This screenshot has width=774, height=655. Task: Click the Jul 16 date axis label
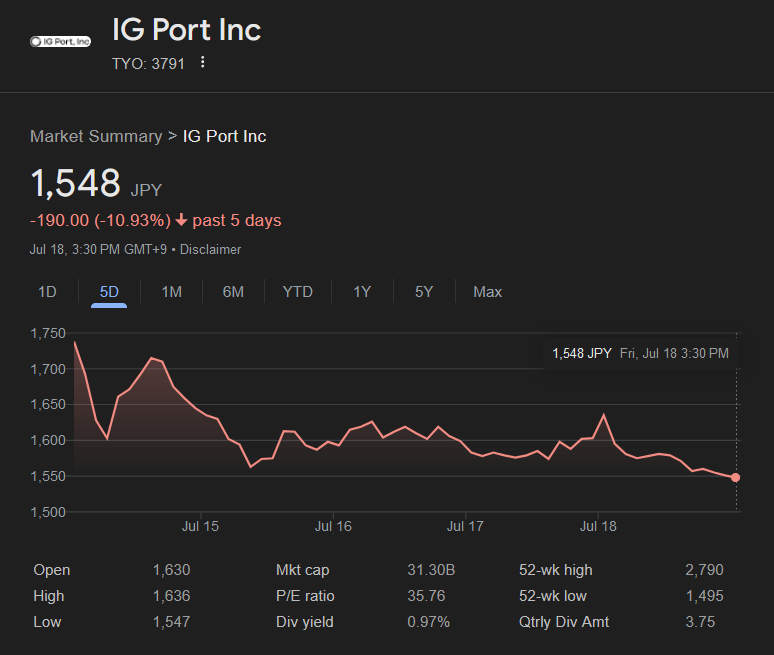coord(333,526)
